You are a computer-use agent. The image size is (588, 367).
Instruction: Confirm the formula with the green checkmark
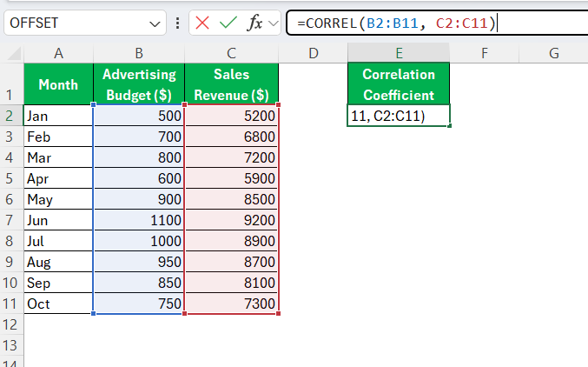pyautogui.click(x=228, y=23)
